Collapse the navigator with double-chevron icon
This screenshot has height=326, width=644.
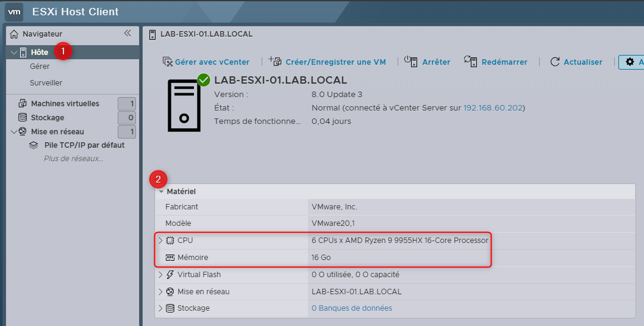click(x=127, y=34)
